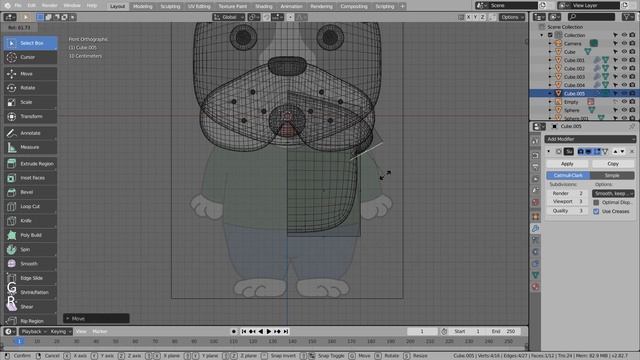Open the viewport Options dropdown
The image size is (640, 360).
tap(512, 17)
